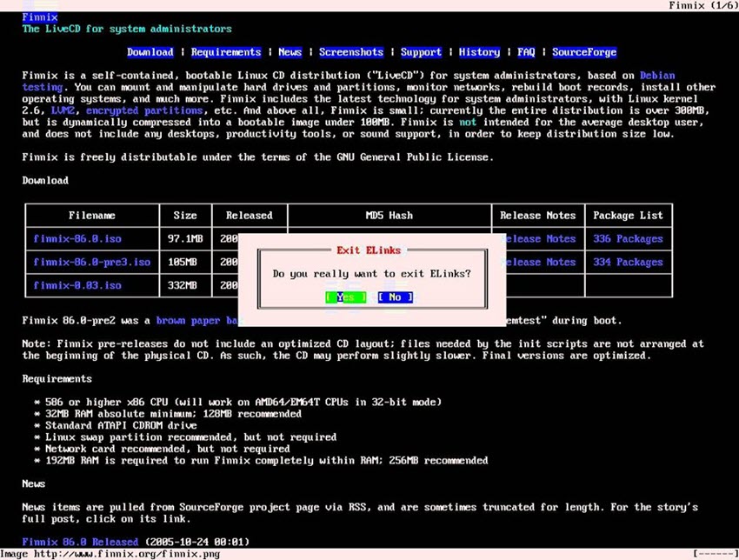739x560 pixels.
Task: Download finnix-86.0.iso
Action: point(77,238)
